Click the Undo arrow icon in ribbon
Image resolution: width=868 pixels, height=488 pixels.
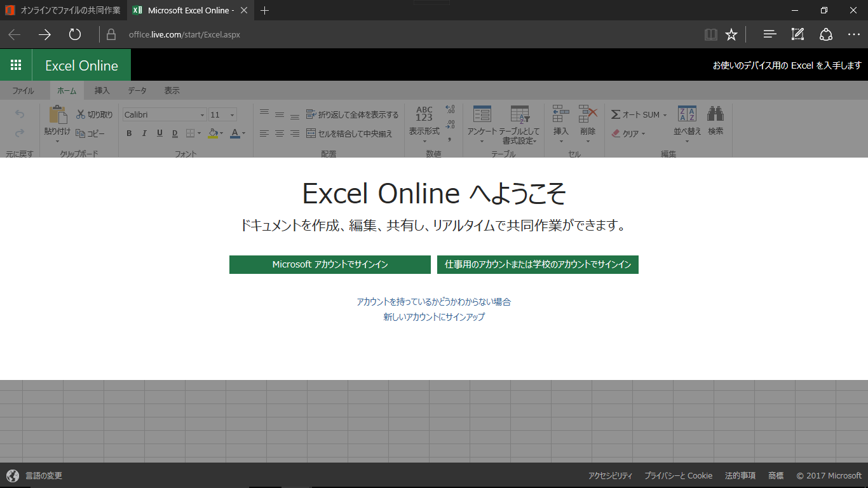[20, 114]
